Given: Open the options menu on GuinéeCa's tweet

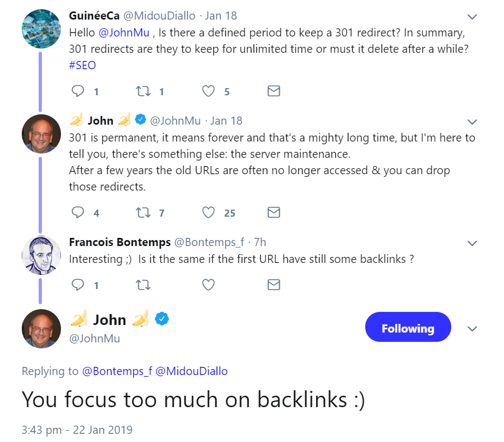Looking at the screenshot, I should (x=471, y=16).
